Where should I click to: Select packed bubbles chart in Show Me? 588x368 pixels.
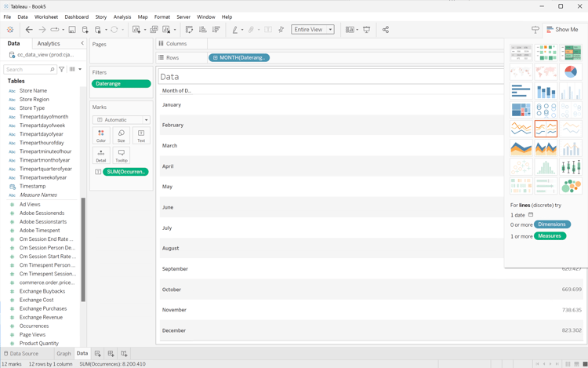pos(571,186)
